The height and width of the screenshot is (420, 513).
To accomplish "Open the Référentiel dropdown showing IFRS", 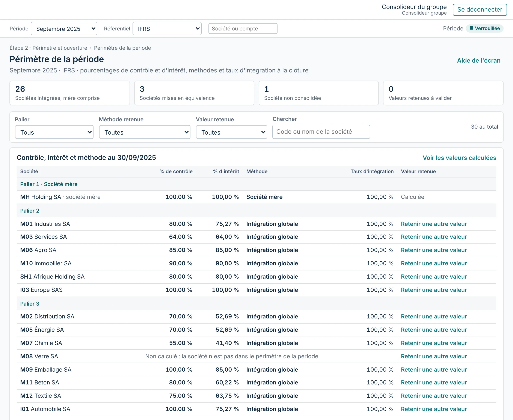I will tap(167, 28).
